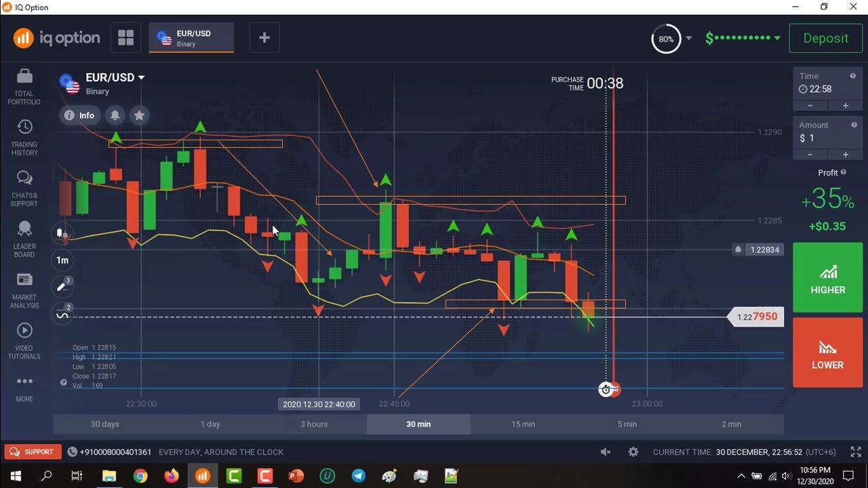The height and width of the screenshot is (488, 868).
Task: Select the 15 min chart range
Action: [523, 424]
